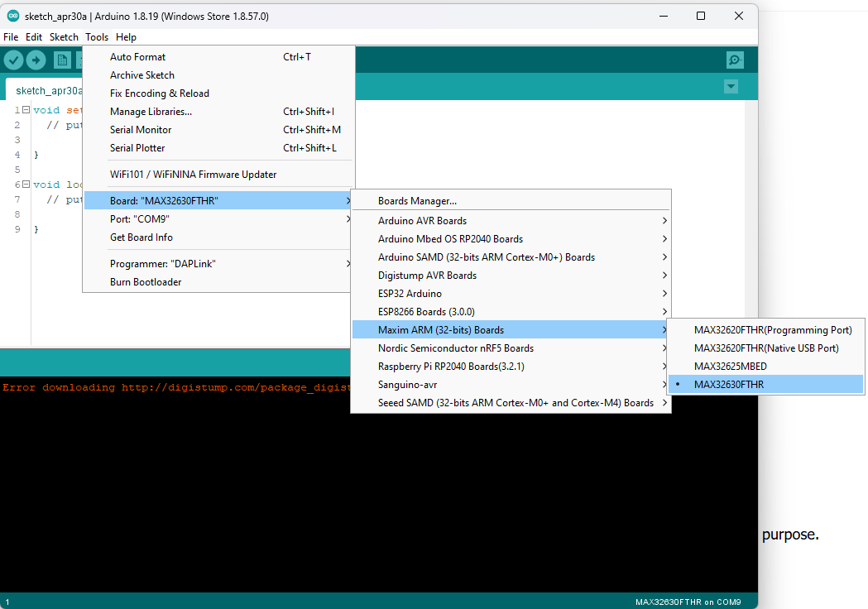Open Serial Monitor menu entry

(x=218, y=130)
